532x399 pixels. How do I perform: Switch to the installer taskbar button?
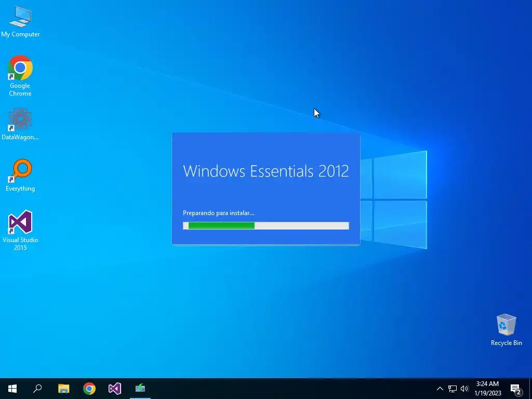coord(140,389)
